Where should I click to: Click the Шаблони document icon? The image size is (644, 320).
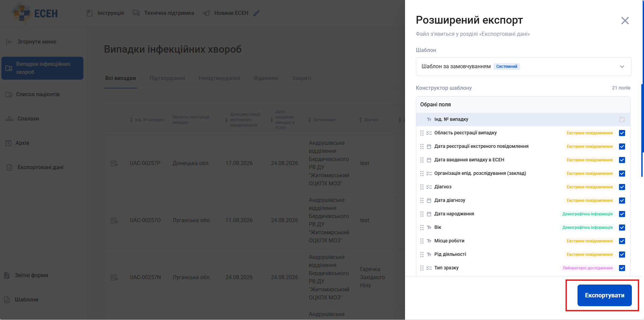[7, 300]
